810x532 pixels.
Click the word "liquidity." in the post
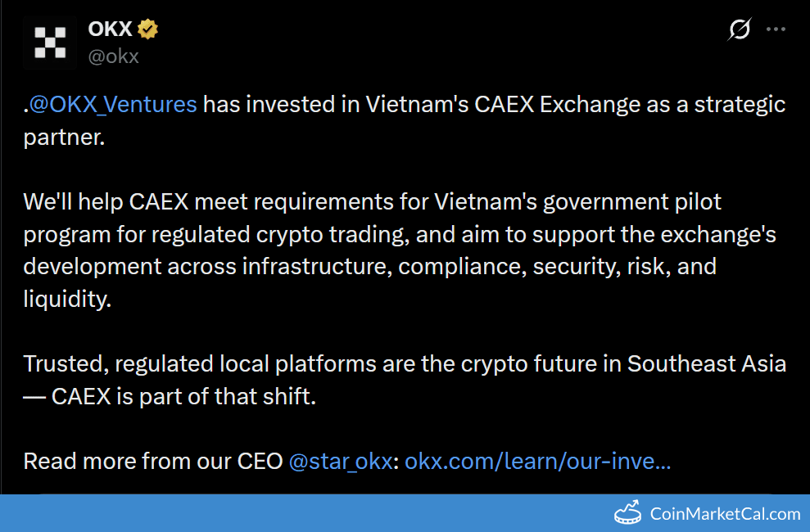(66, 299)
